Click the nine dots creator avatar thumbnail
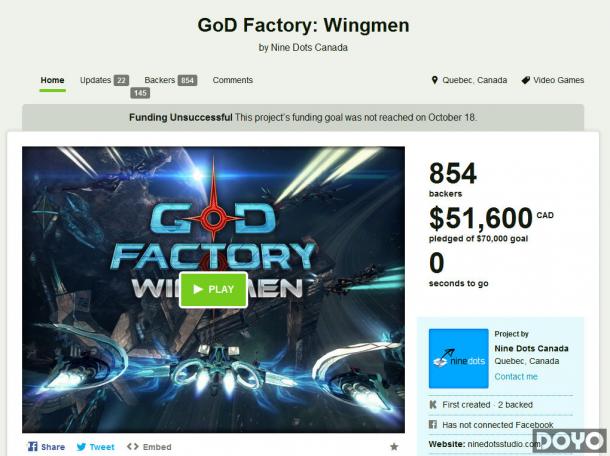Screen dimensions: 610x456 (458, 358)
